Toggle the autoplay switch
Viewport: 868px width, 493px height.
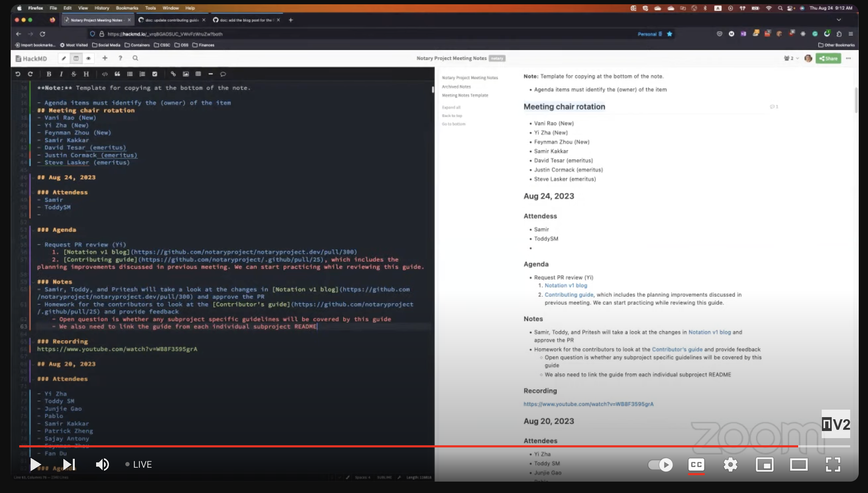tap(660, 465)
